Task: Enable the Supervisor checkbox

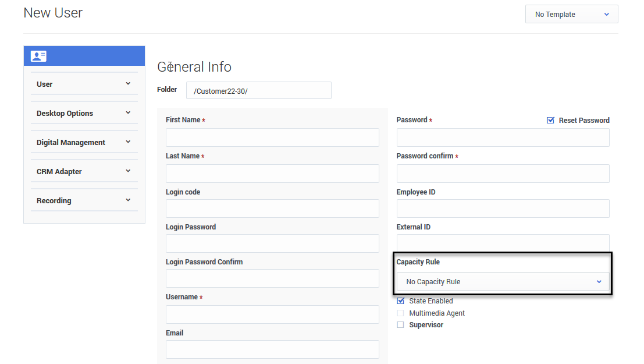Action: (x=400, y=325)
